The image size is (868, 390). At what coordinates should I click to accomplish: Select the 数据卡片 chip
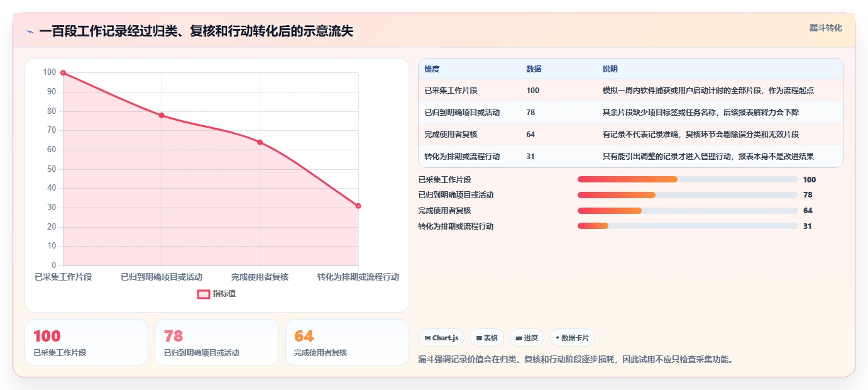pyautogui.click(x=572, y=338)
